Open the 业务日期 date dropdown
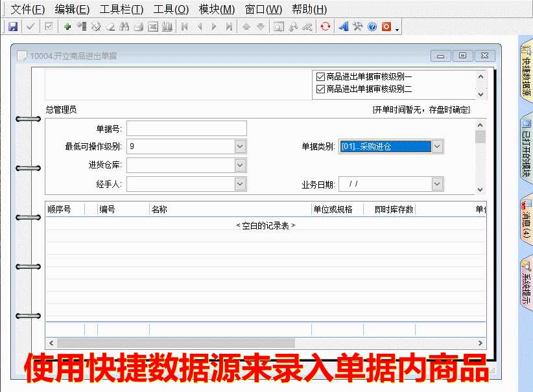Viewport: 533px width, 392px height. click(438, 184)
